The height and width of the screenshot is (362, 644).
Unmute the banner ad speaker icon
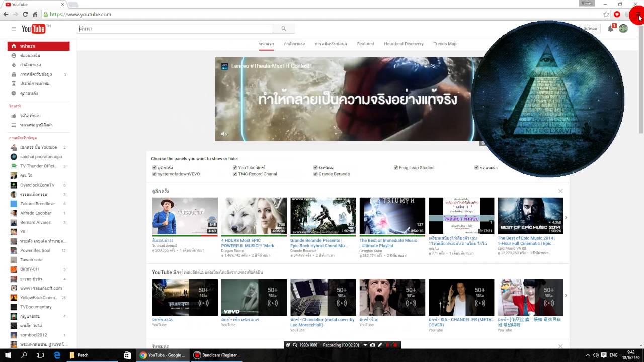(x=224, y=134)
